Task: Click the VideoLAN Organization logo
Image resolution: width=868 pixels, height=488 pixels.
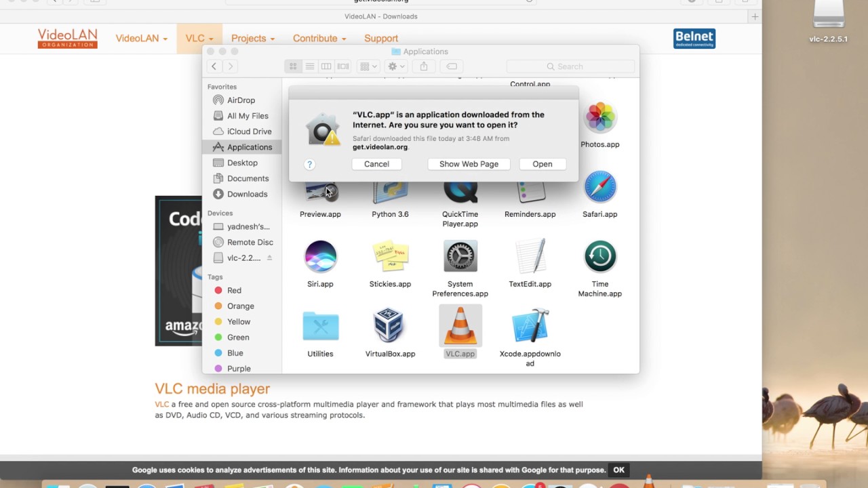Action: point(67,39)
